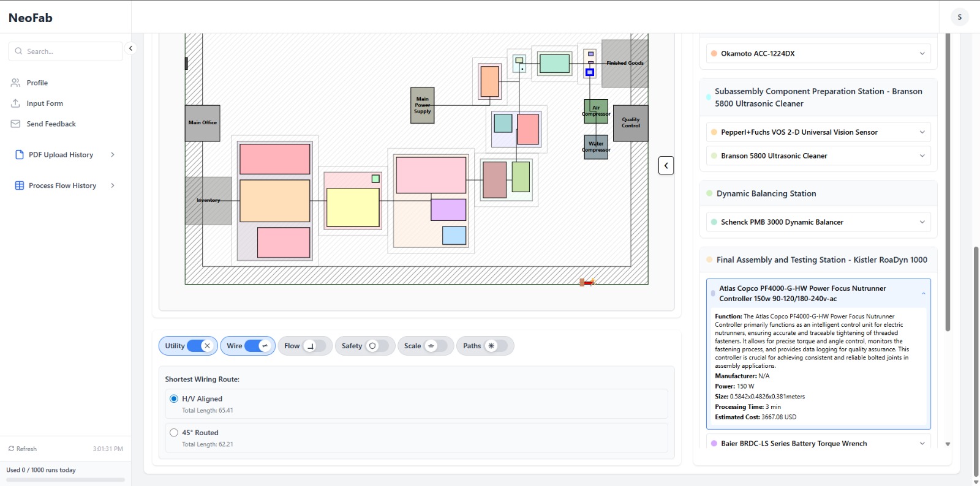980x486 pixels.
Task: Click the sidebar collapse chevron icon
Action: tap(130, 48)
